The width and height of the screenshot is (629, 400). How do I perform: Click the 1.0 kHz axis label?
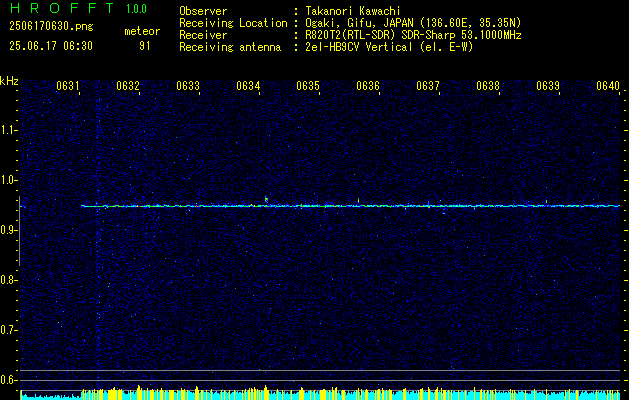click(x=8, y=180)
